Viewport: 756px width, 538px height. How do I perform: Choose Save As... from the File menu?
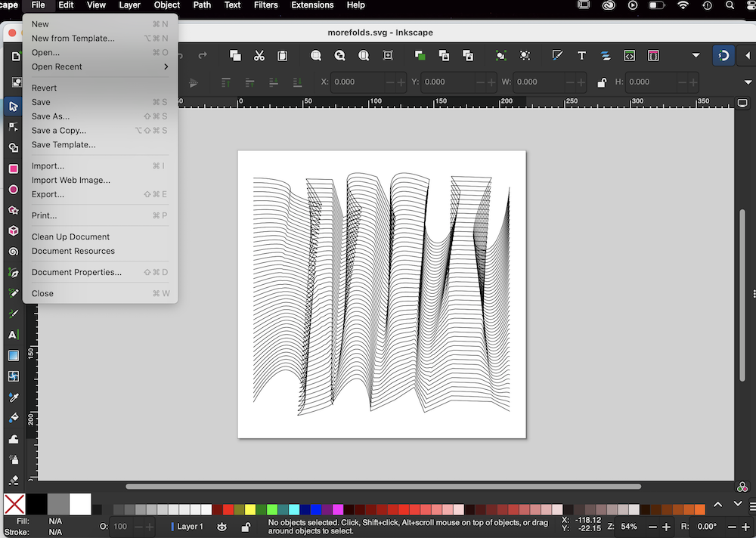51,116
